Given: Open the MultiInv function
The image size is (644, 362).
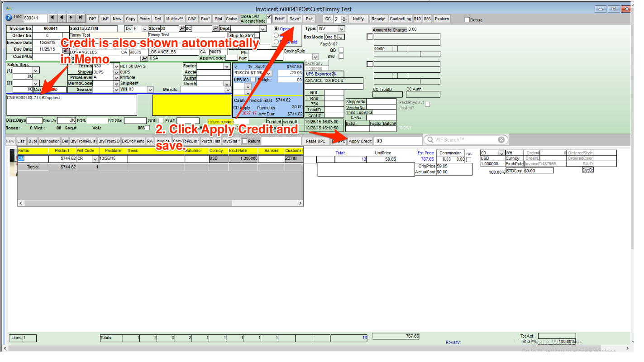Looking at the screenshot, I should (x=175, y=19).
